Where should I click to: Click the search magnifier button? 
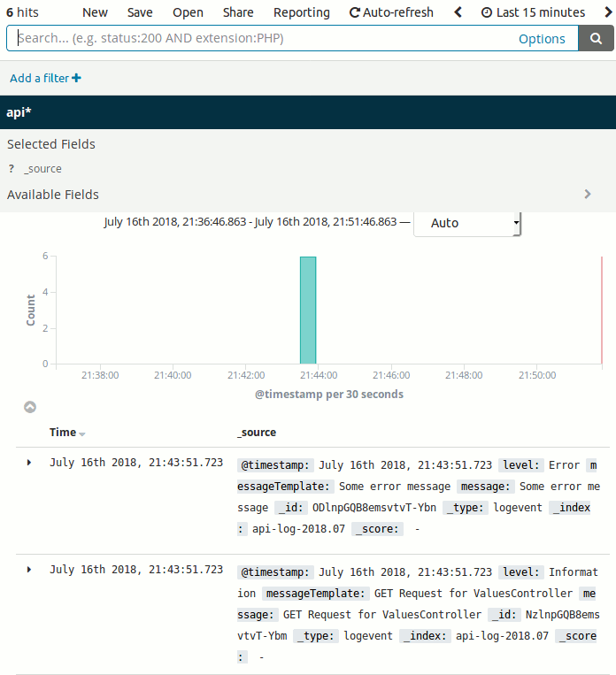[597, 38]
